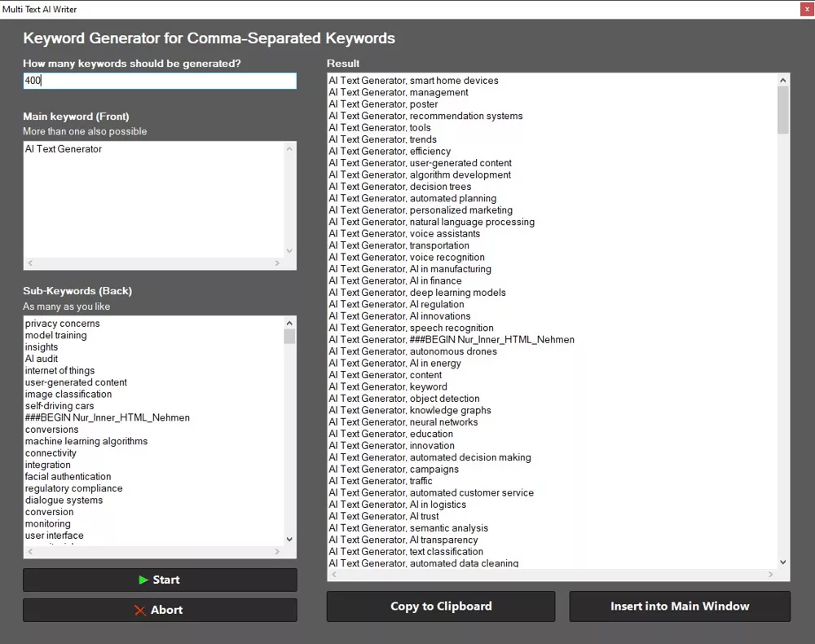The image size is (815, 644).
Task: Click result 'AI Text Generator, trends'
Action: click(x=382, y=139)
